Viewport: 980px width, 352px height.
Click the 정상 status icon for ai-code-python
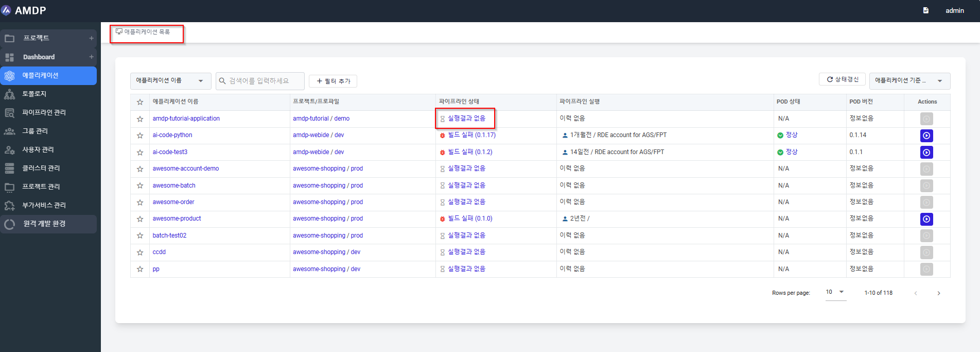(x=780, y=136)
